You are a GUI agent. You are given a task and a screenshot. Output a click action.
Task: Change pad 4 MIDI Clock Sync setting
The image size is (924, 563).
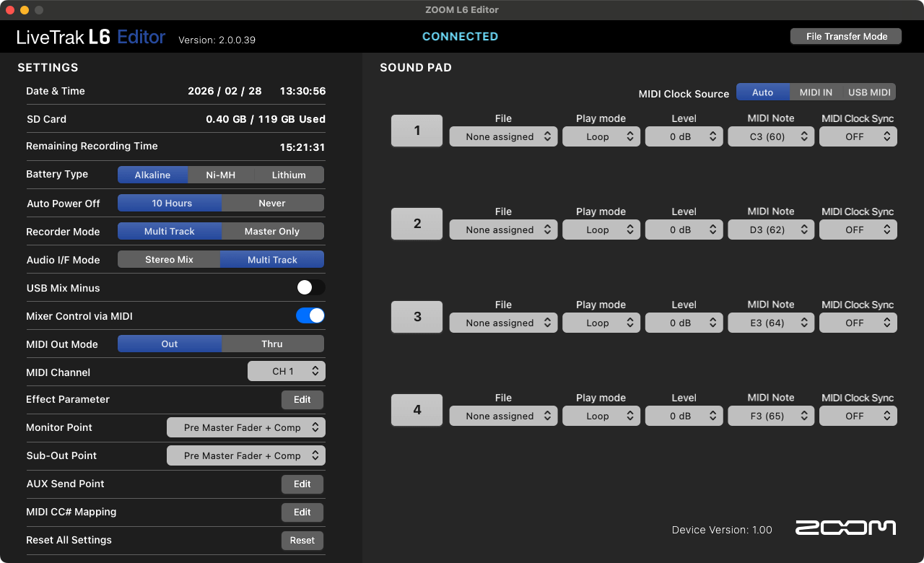858,416
